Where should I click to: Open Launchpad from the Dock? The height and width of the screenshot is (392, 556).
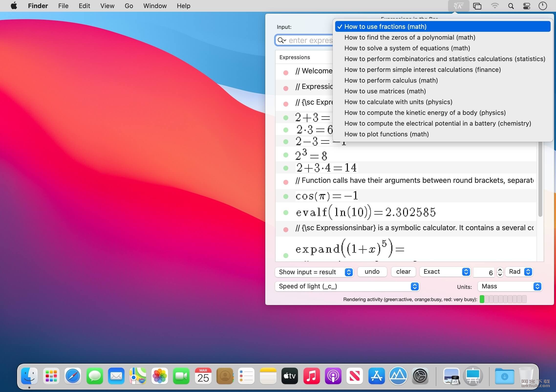[51, 376]
